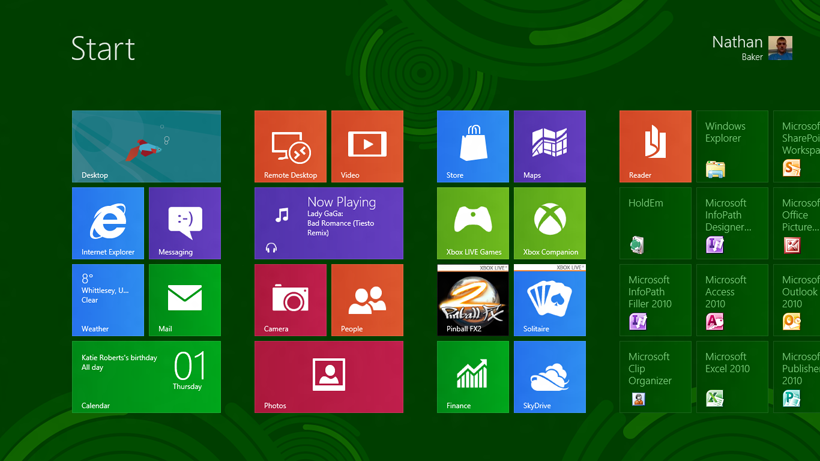Open the Maps tile
The height and width of the screenshot is (461, 820).
click(x=550, y=146)
